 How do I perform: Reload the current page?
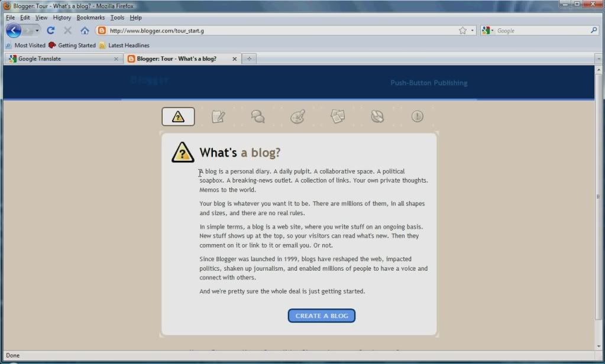[x=50, y=31]
